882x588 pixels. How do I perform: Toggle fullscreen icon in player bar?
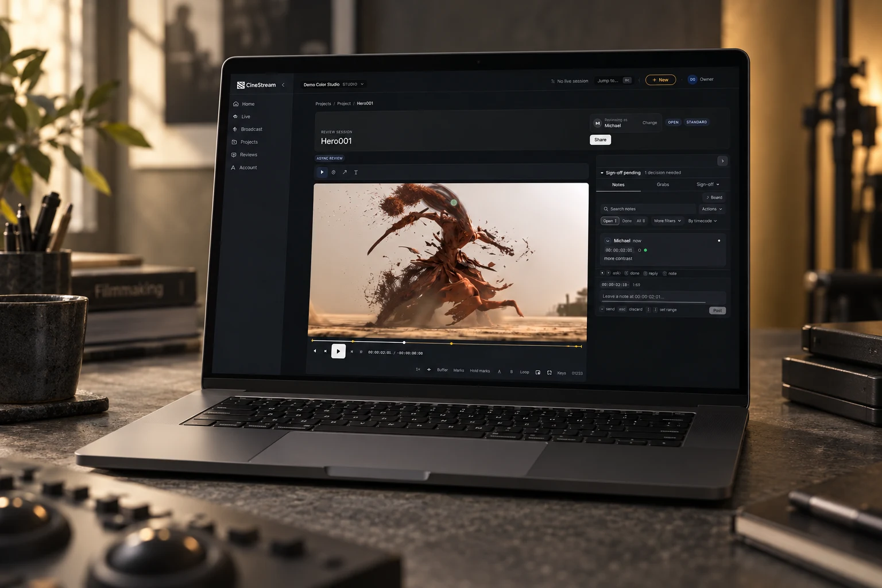click(550, 373)
